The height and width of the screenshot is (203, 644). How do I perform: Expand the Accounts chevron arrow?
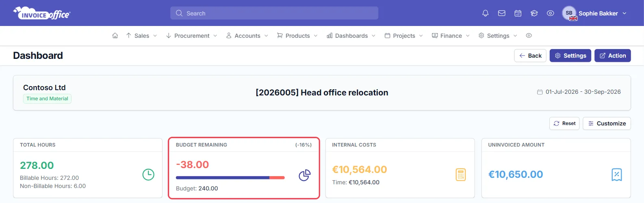pos(266,36)
